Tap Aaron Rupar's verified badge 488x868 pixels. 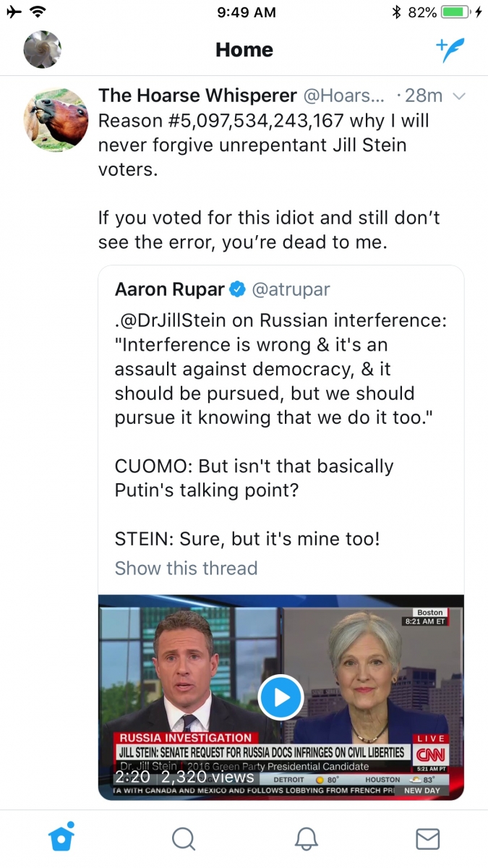click(237, 290)
